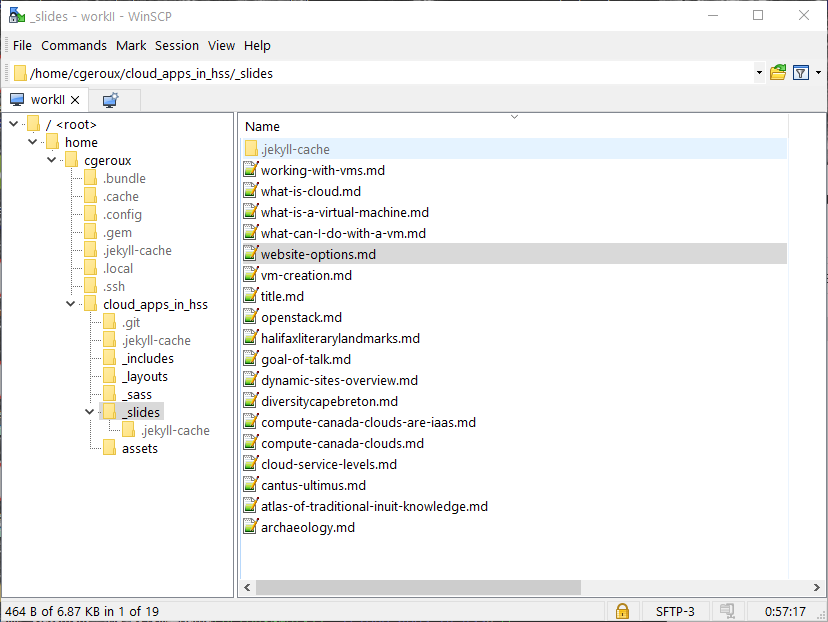Open the address path dropdown arrow
Viewport: 828px width, 622px height.
759,73
